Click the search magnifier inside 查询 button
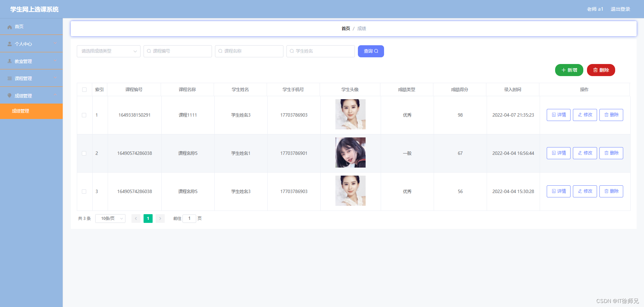 (376, 51)
